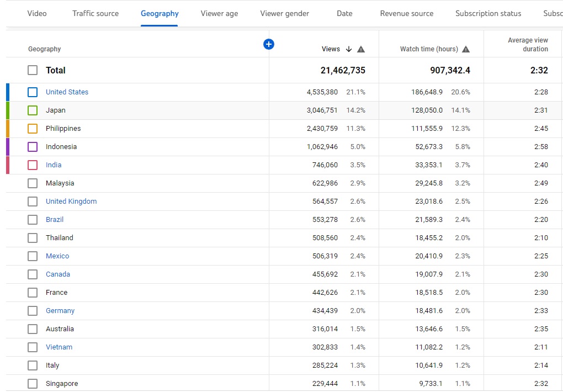Select the Geography tab
The height and width of the screenshot is (392, 563).
click(x=160, y=14)
